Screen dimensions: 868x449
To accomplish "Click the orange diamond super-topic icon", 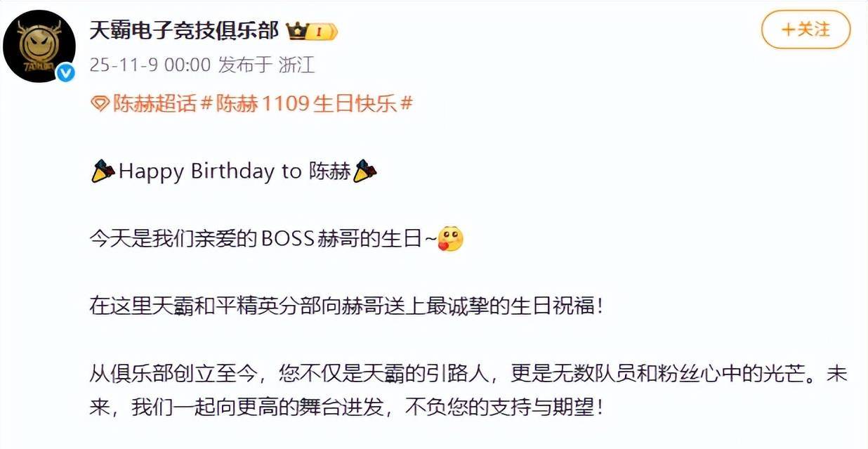I will (100, 105).
